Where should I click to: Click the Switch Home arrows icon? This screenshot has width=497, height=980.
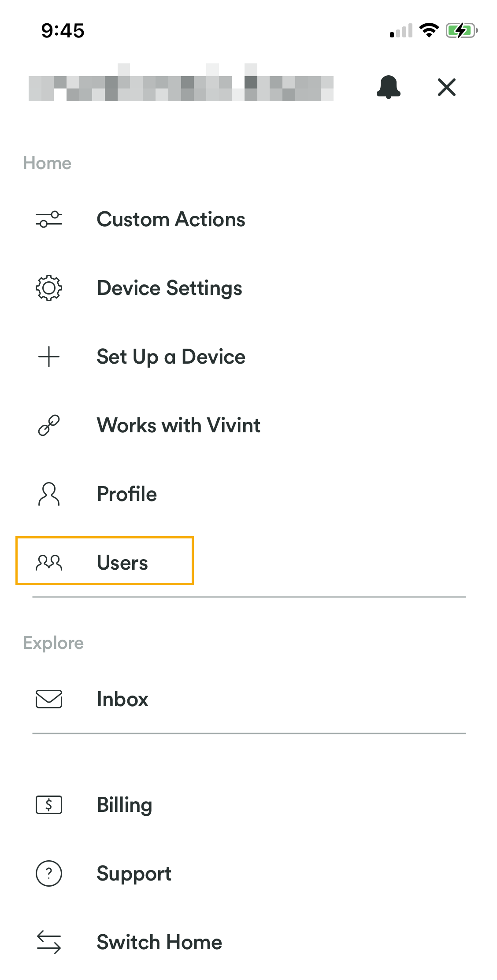click(48, 942)
